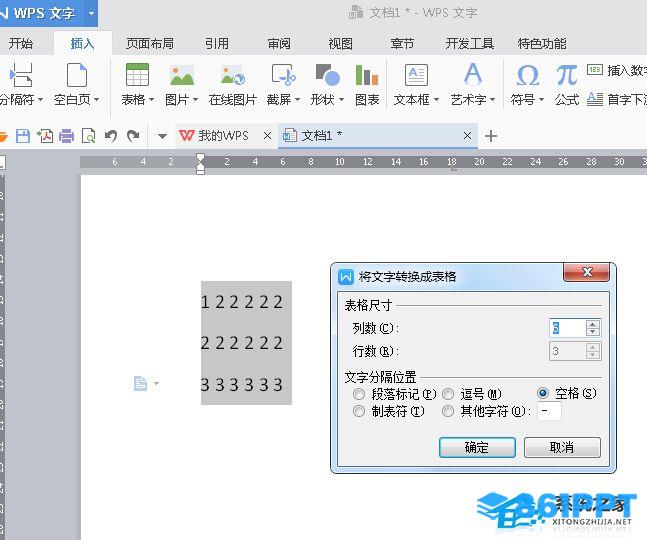647x540 pixels.
Task: Close the 将文字转换成表格 dialog
Action: (x=586, y=272)
